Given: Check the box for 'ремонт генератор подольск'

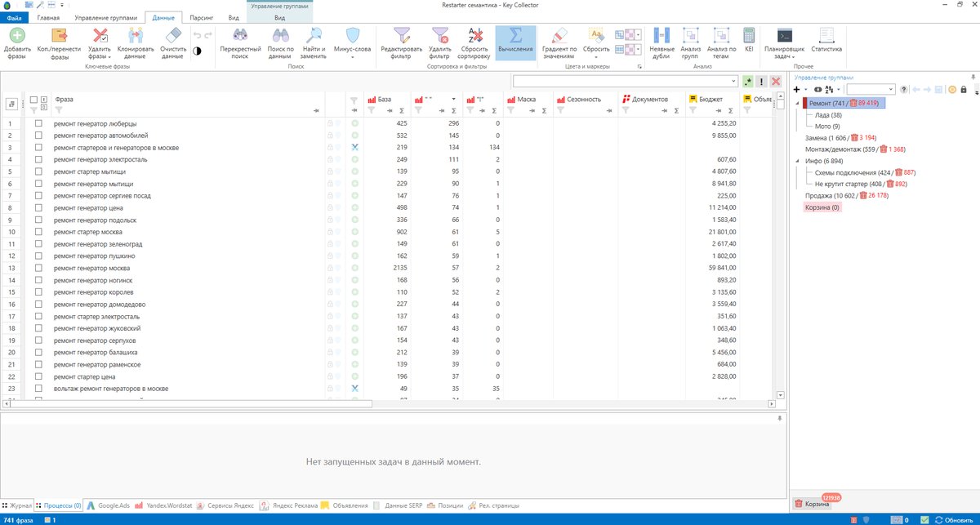Looking at the screenshot, I should point(38,220).
